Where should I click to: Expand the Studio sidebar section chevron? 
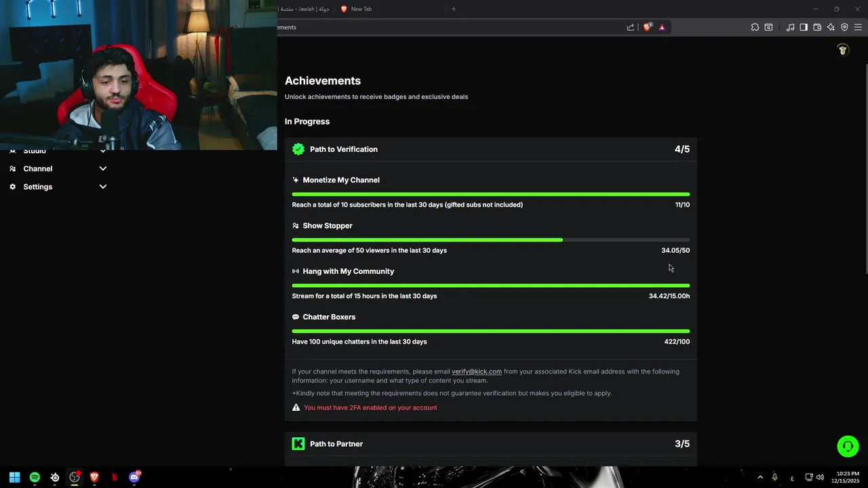click(103, 151)
